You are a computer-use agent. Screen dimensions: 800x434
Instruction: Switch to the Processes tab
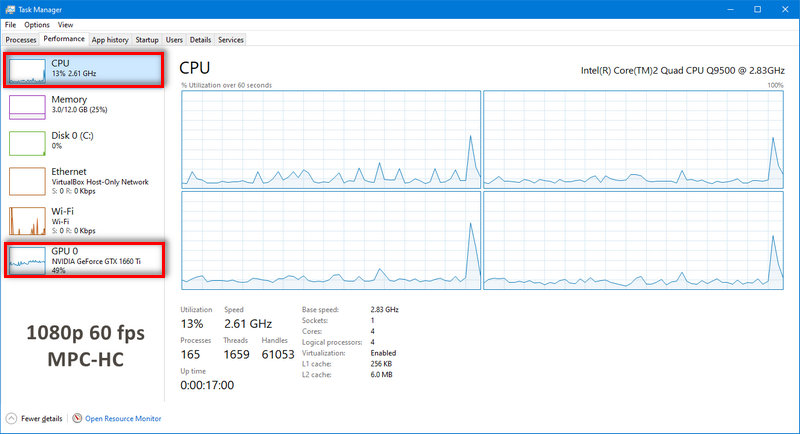click(x=21, y=40)
